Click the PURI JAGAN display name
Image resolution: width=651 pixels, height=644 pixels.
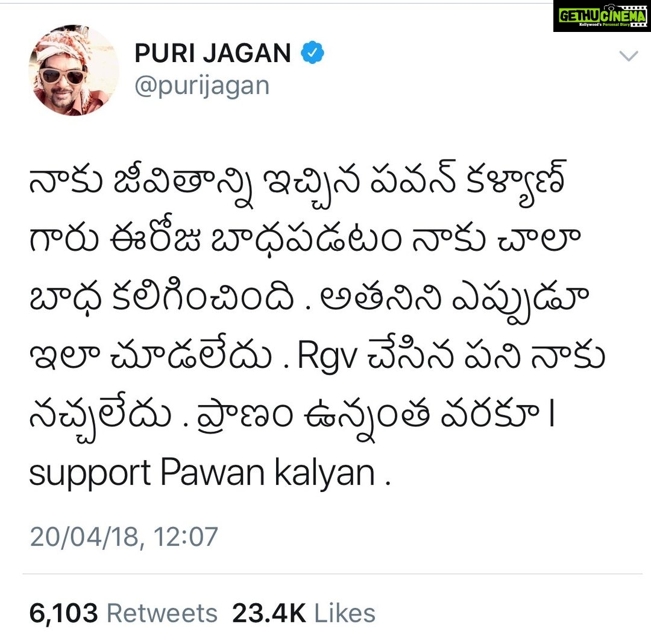point(213,53)
